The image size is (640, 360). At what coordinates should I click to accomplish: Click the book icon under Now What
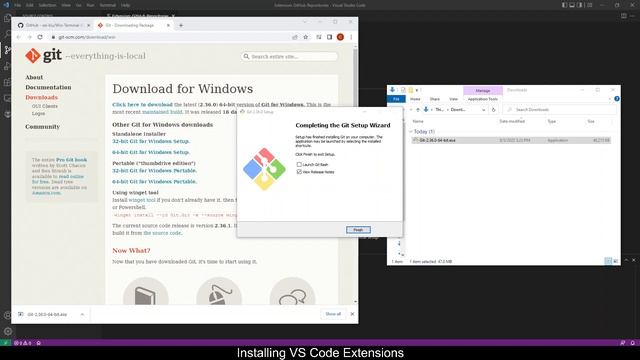point(145,291)
